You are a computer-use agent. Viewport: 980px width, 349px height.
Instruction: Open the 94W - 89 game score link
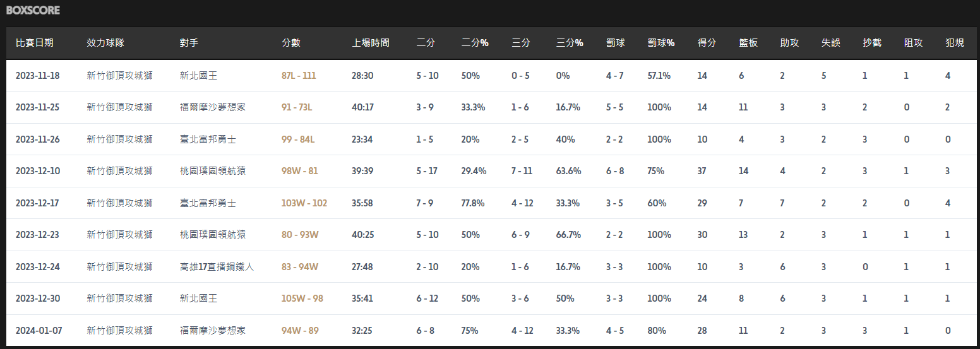[x=300, y=331]
